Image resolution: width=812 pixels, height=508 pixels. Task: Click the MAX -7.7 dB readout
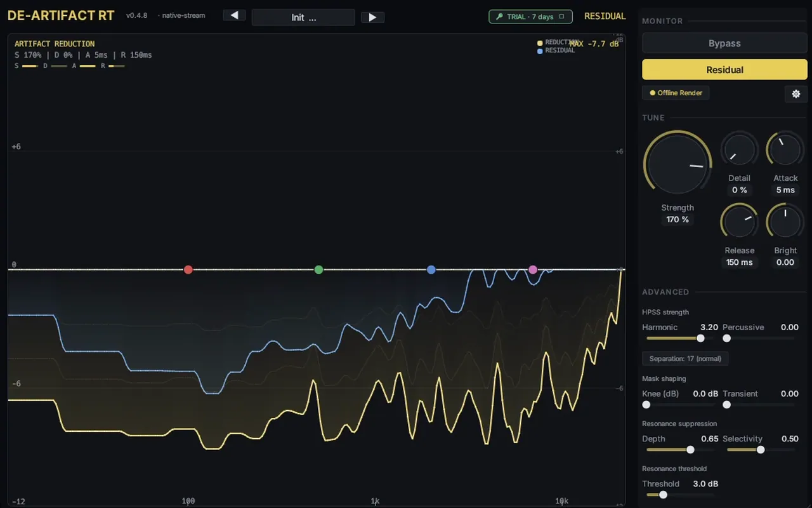click(x=594, y=44)
